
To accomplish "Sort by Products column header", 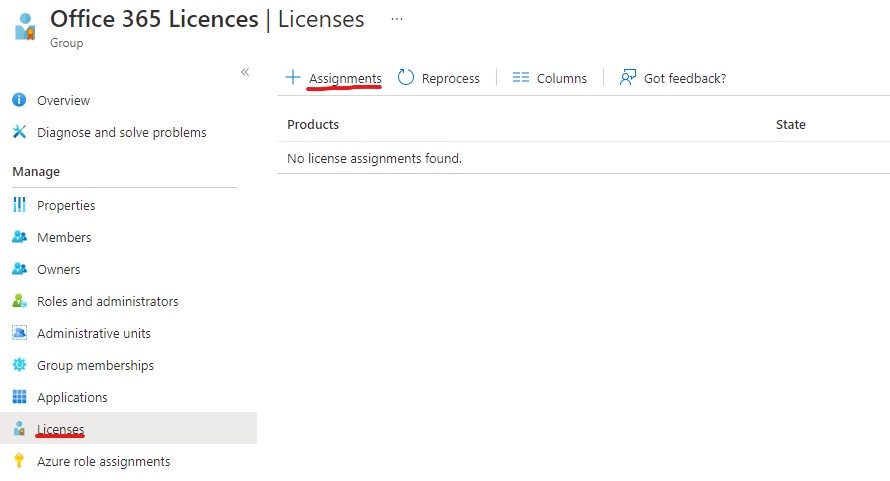I will point(313,124).
